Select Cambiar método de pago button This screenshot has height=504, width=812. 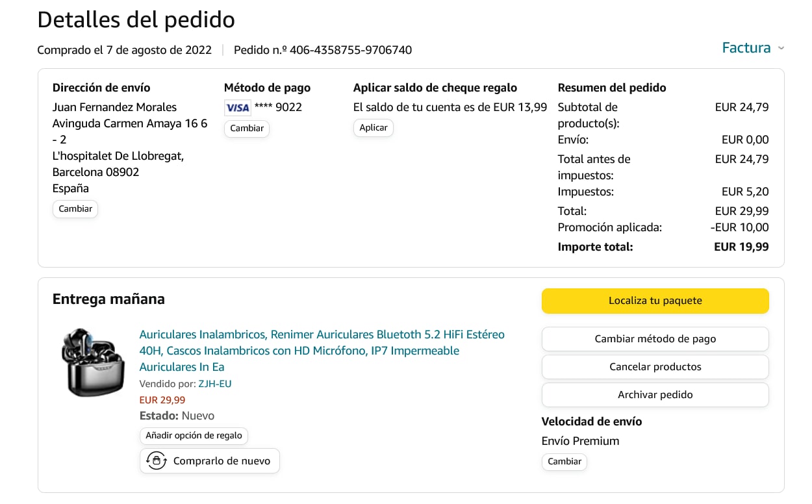click(x=655, y=339)
